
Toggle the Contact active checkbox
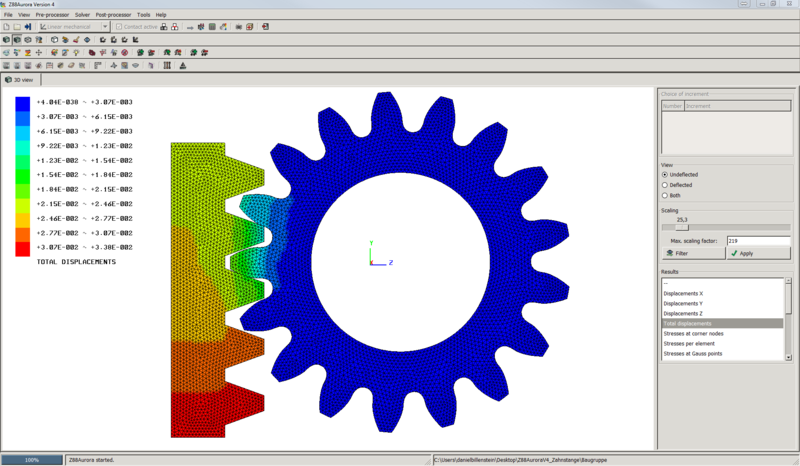point(117,27)
